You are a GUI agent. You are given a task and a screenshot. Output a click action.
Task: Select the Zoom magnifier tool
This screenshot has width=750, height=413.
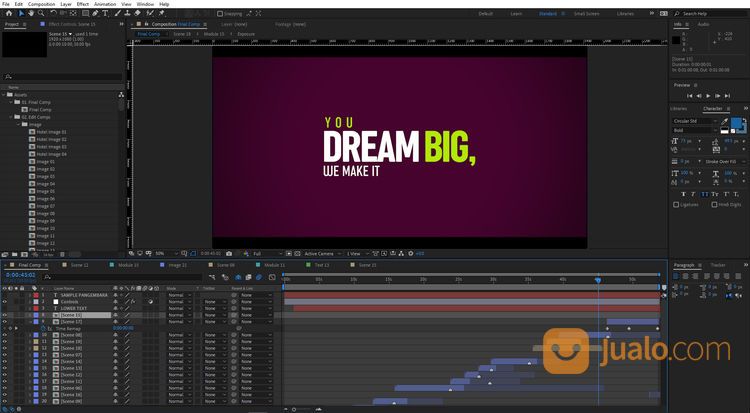tap(43, 13)
